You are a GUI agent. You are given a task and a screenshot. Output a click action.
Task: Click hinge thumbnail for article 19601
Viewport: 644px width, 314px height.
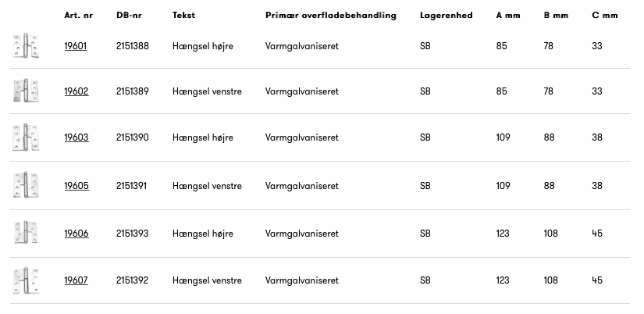point(25,47)
